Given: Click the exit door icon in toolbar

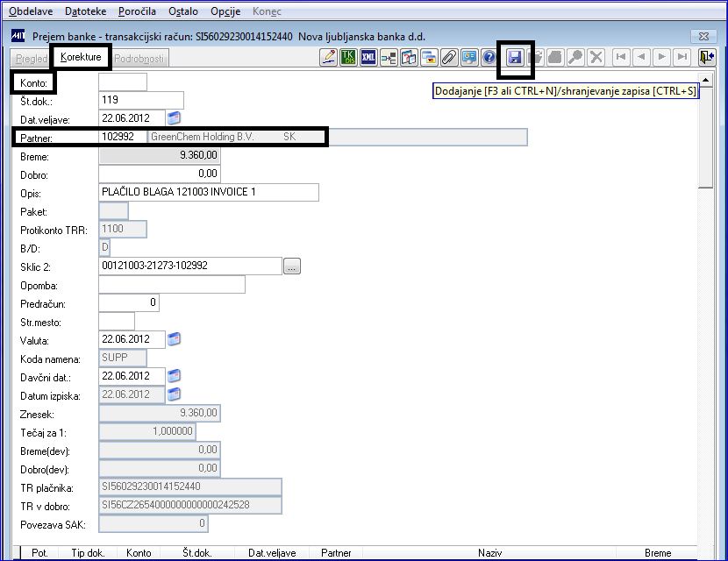Looking at the screenshot, I should point(707,58).
